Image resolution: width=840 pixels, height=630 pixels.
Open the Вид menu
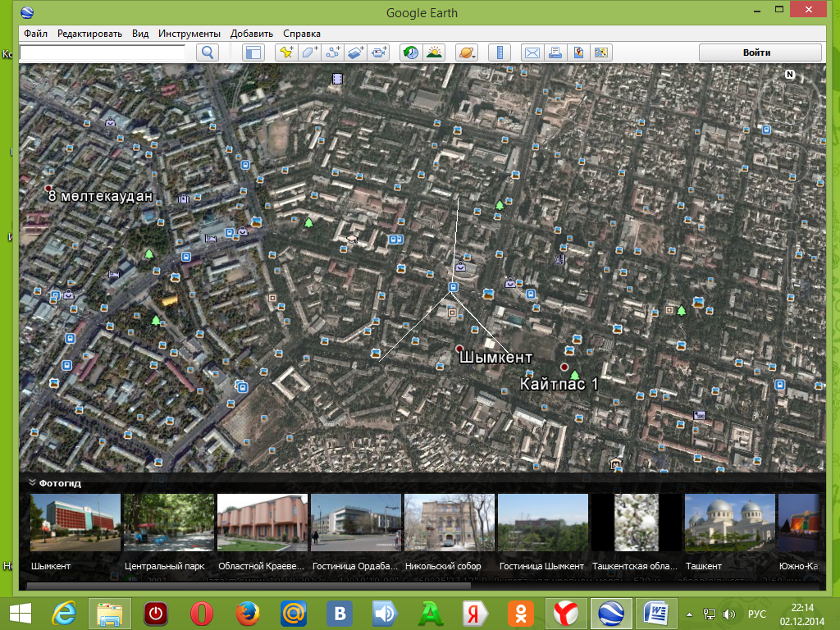click(140, 33)
